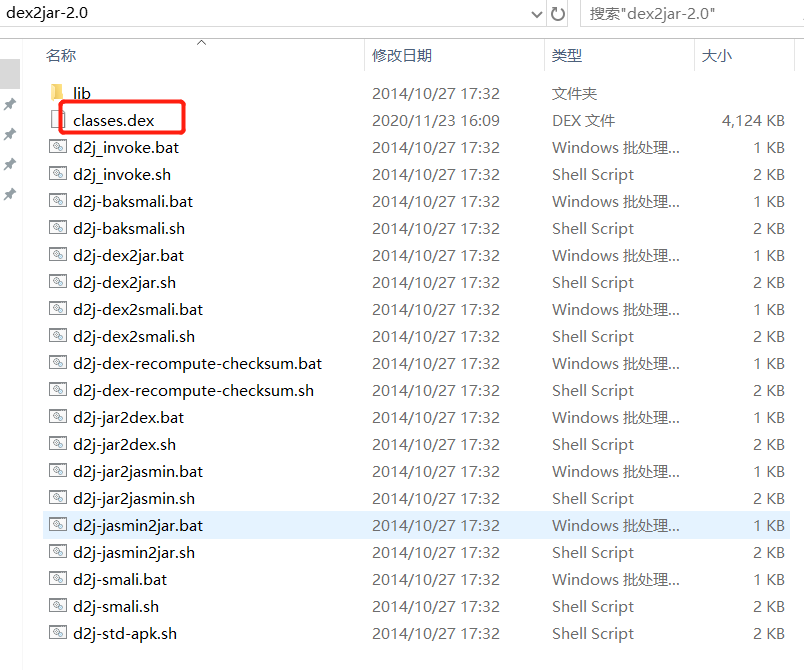804x670 pixels.
Task: Click d2j-baksmali.sh file icon
Action: point(57,228)
